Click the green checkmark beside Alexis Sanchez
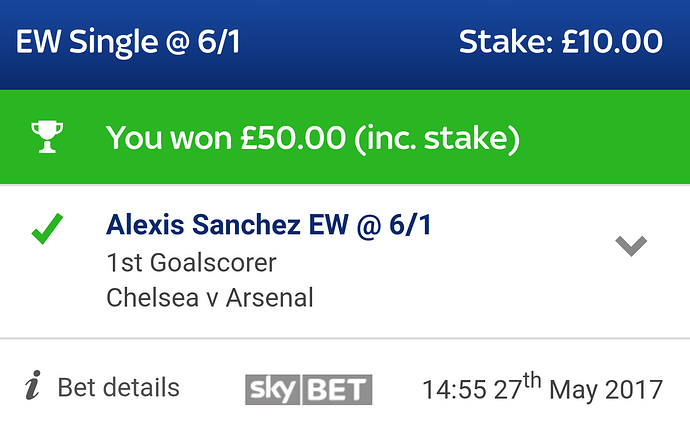This screenshot has height=432, width=690. 47,230
